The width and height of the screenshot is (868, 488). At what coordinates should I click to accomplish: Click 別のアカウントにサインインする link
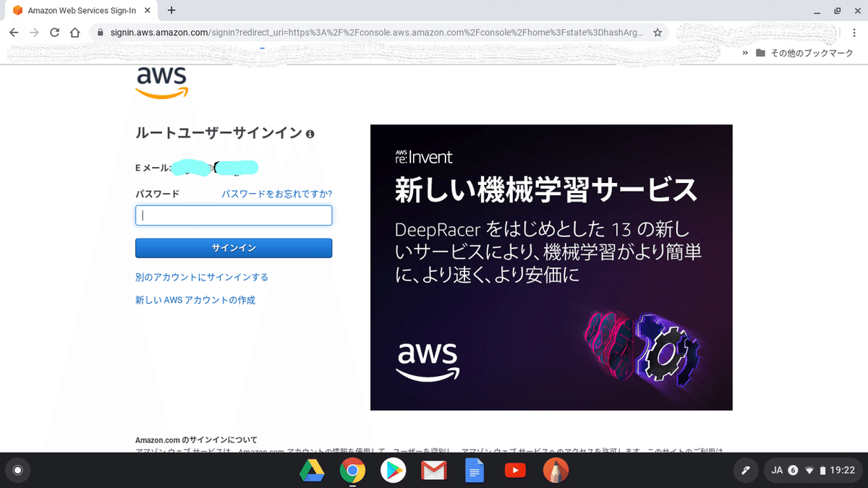202,277
